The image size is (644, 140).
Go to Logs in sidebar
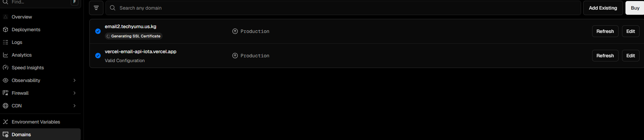(17, 42)
